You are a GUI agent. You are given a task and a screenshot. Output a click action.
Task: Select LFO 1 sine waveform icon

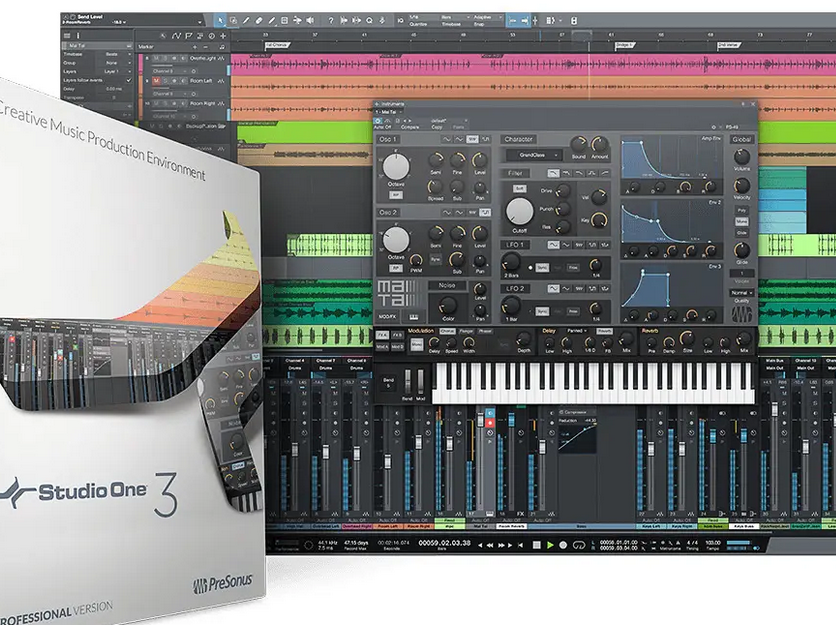tap(553, 245)
